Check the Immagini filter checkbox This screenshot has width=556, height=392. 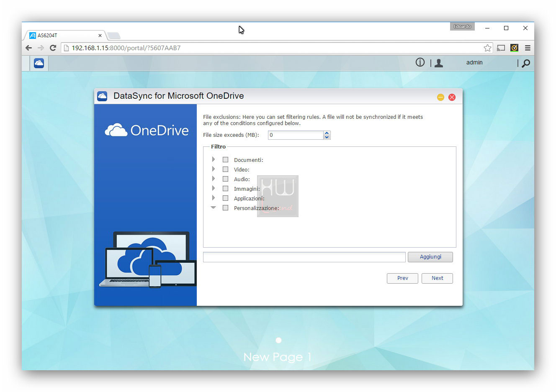click(x=225, y=188)
